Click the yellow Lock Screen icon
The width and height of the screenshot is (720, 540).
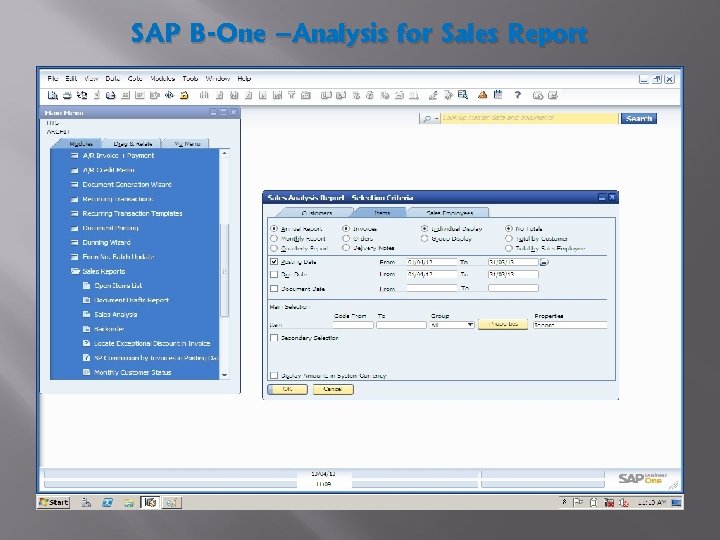pos(184,95)
